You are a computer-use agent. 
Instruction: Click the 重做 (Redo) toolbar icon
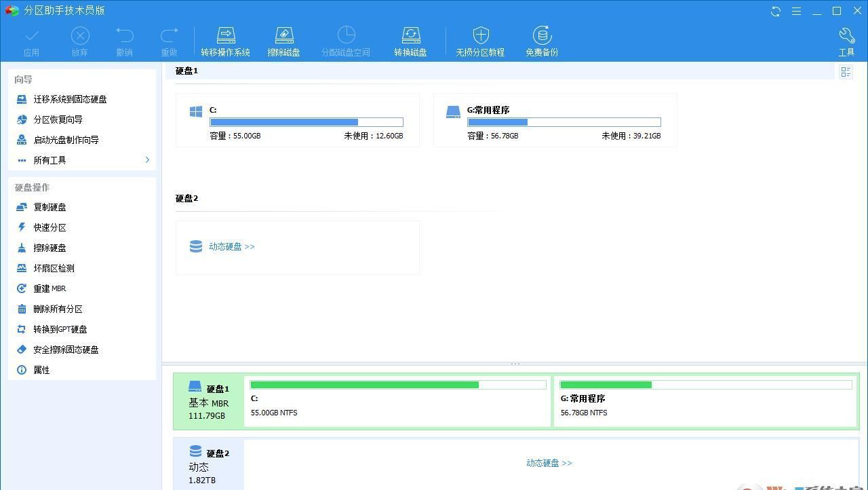(169, 35)
